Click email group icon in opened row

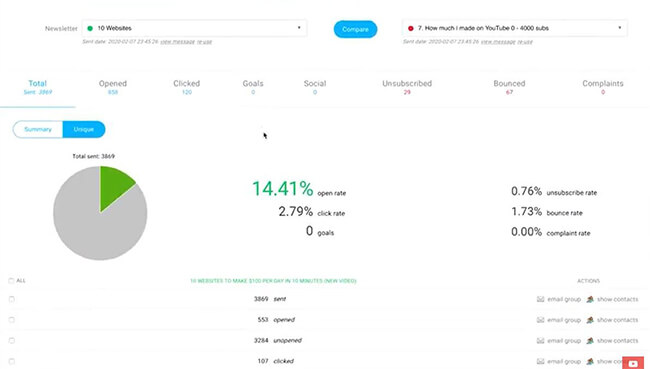click(x=541, y=320)
